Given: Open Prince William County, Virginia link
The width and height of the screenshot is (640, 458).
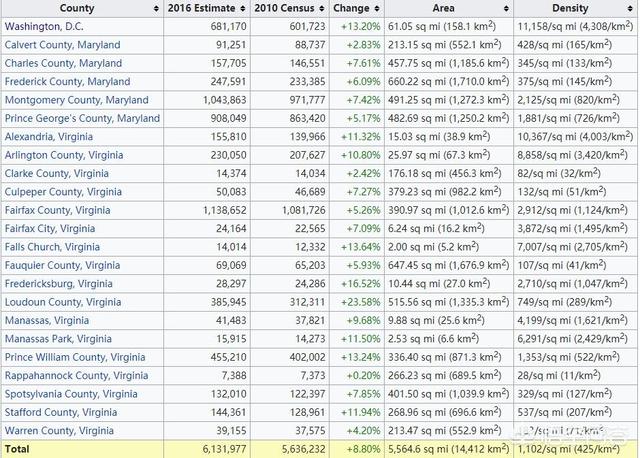Looking at the screenshot, I should [75, 357].
